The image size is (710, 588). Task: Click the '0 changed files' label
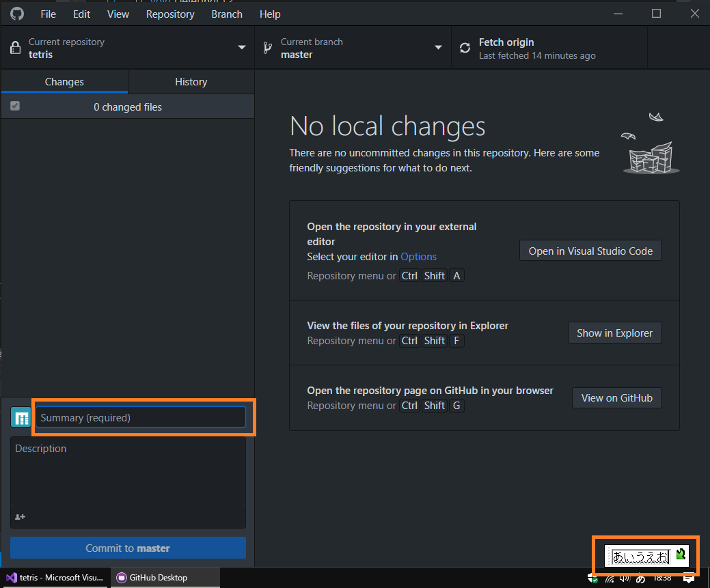(x=128, y=107)
